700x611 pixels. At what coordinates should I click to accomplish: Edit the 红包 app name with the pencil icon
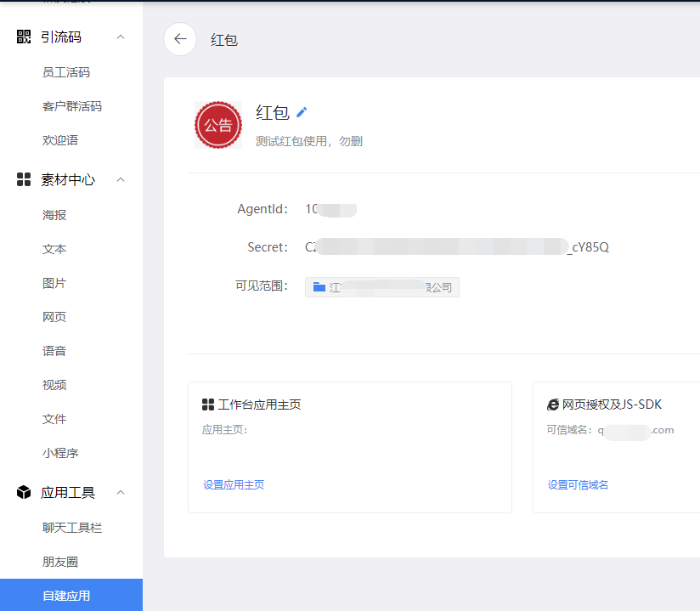point(302,112)
